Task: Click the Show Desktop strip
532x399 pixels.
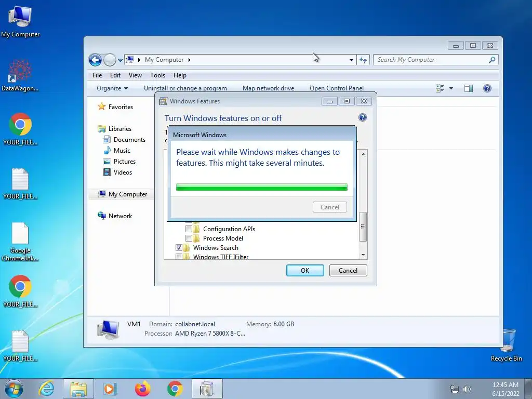Action: click(x=528, y=389)
